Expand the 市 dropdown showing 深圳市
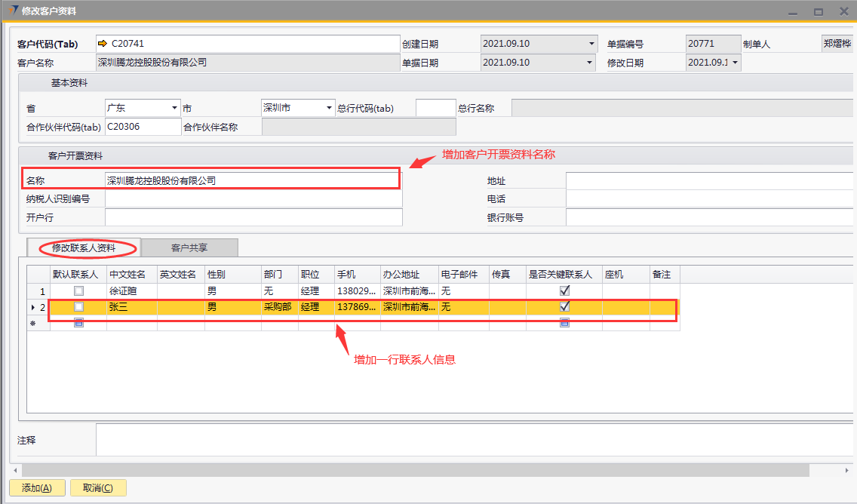This screenshot has height=504, width=857. pyautogui.click(x=329, y=108)
